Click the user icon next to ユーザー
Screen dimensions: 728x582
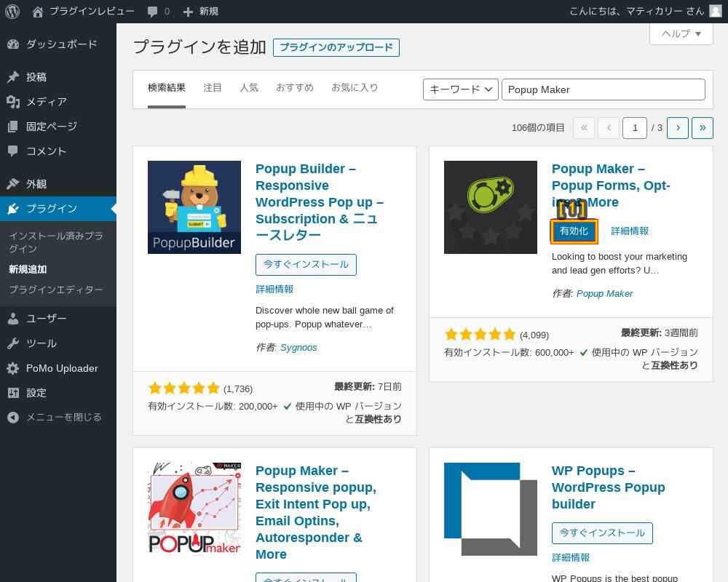(x=13, y=319)
